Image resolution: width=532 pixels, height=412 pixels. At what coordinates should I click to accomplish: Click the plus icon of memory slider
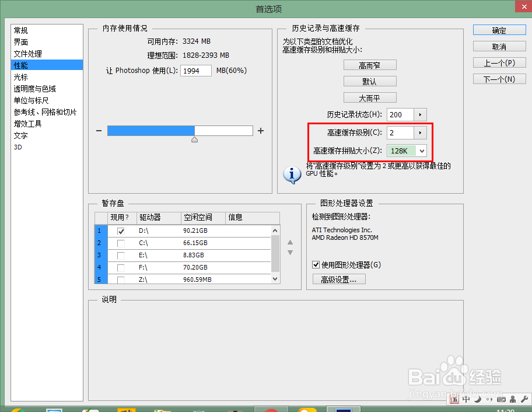pos(261,131)
